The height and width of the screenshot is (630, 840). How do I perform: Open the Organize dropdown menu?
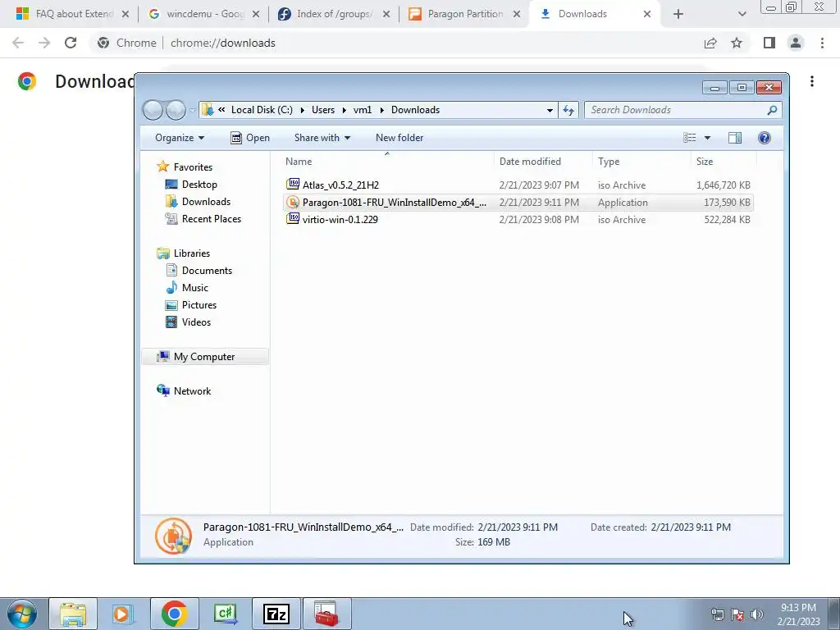(x=180, y=138)
